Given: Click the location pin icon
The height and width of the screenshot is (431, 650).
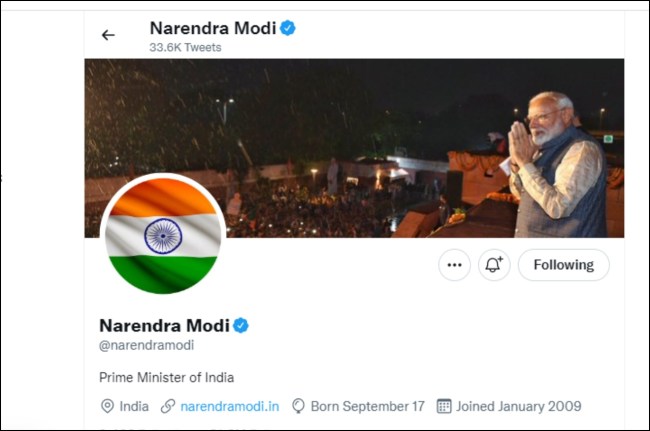Looking at the screenshot, I should [107, 406].
